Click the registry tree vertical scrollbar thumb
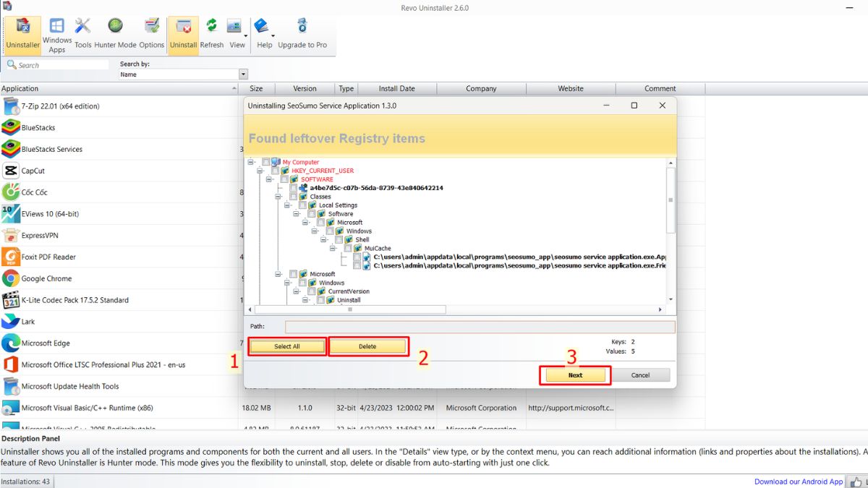Viewport: 868px width, 488px height. click(671, 200)
